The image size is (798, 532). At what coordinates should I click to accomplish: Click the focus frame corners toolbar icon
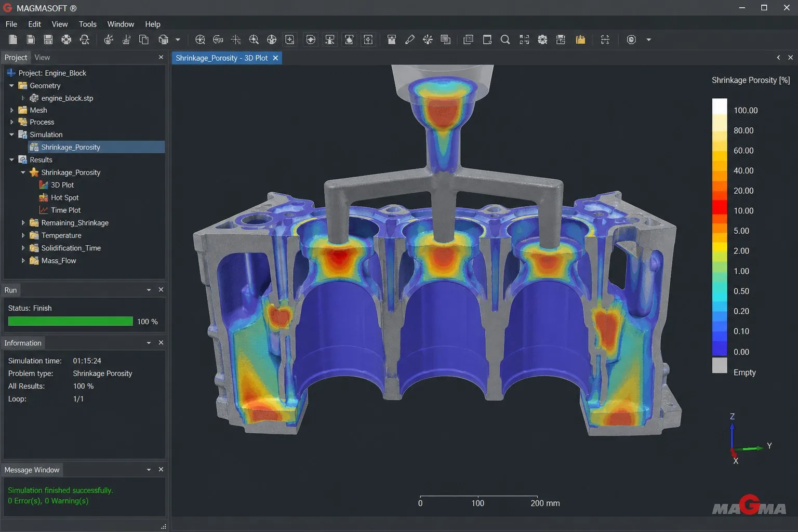coord(524,39)
